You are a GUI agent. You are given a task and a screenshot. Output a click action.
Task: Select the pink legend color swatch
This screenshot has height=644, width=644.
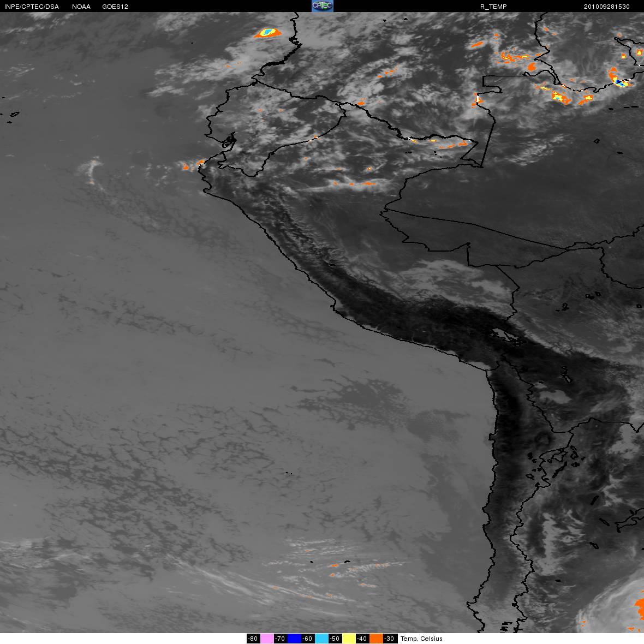[267, 639]
